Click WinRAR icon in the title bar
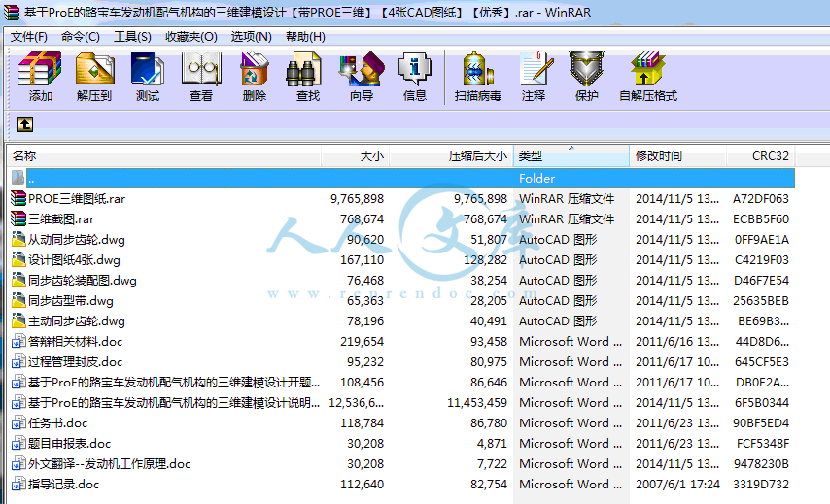830x504 pixels. (11, 13)
